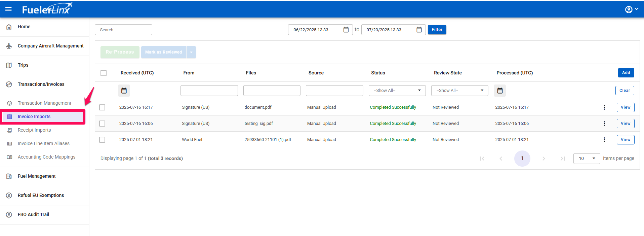This screenshot has height=236, width=644.
Task: Toggle the select-all checkbox in table header
Action: point(104,73)
